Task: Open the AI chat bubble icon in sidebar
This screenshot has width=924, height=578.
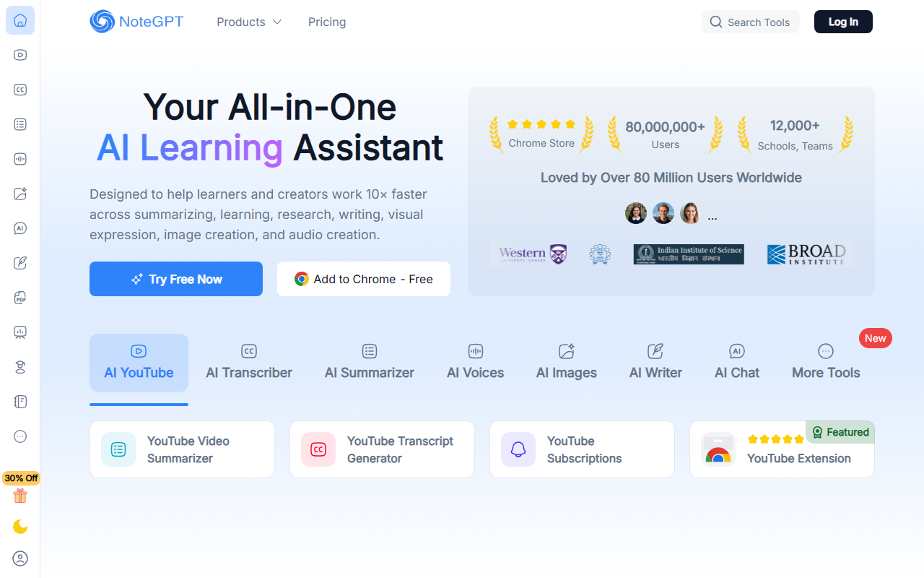Action: (20, 228)
